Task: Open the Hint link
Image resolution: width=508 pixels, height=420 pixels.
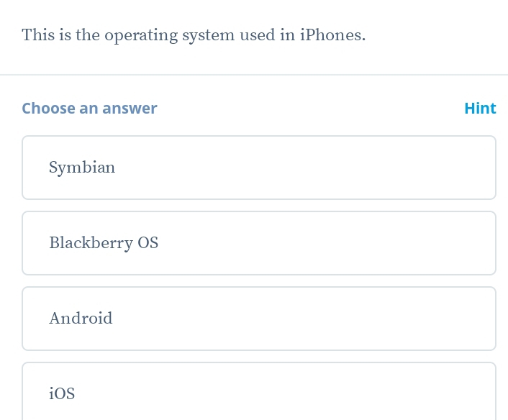Action: (x=480, y=109)
